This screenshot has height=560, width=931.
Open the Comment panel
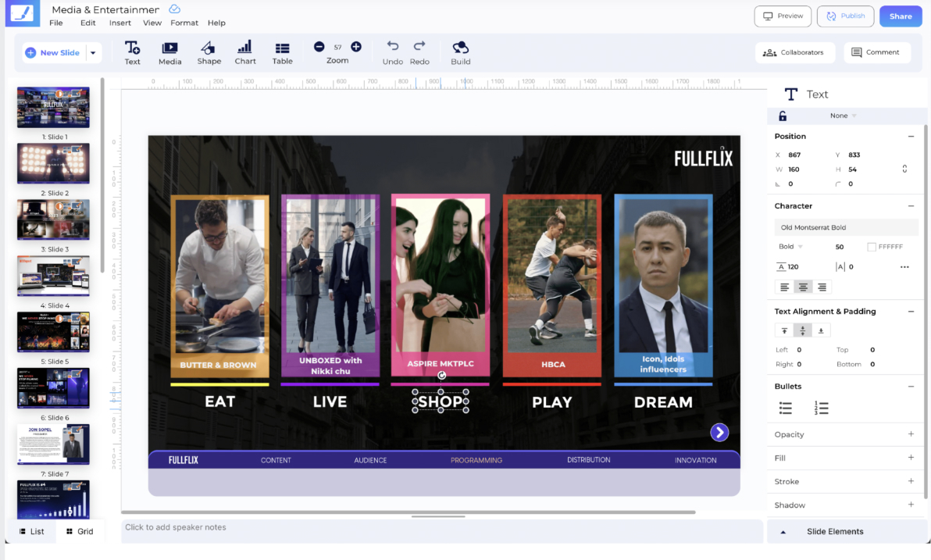[876, 52]
